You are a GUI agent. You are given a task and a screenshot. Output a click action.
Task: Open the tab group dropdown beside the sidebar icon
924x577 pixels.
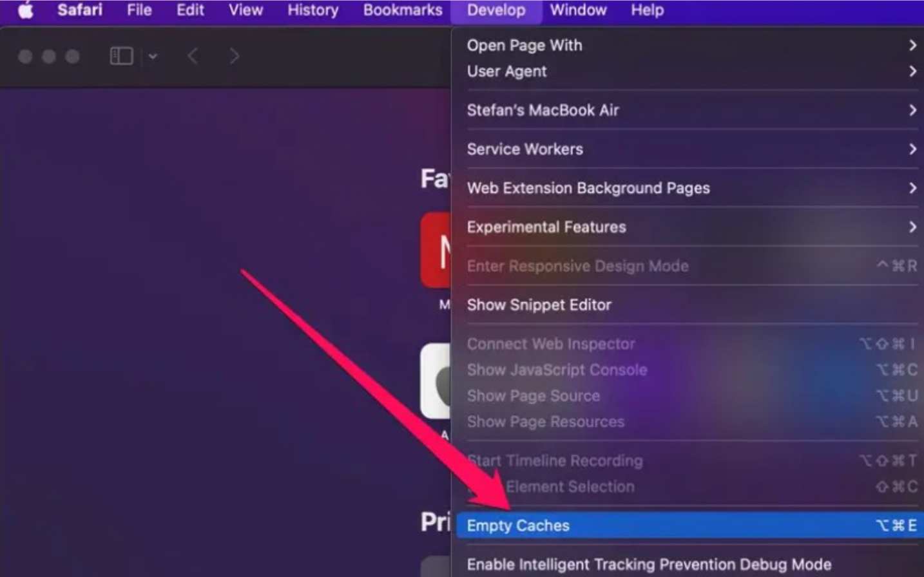pos(153,56)
